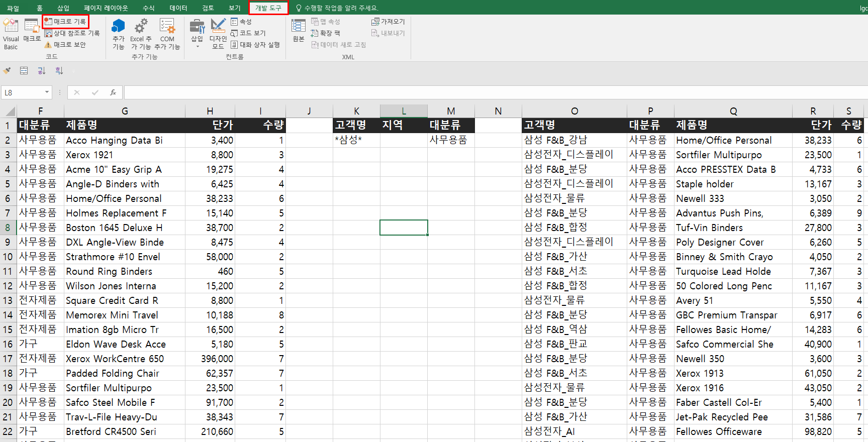Click the form icon in quick access toolbar
Viewport: 868px width, 442px height.
[x=24, y=71]
